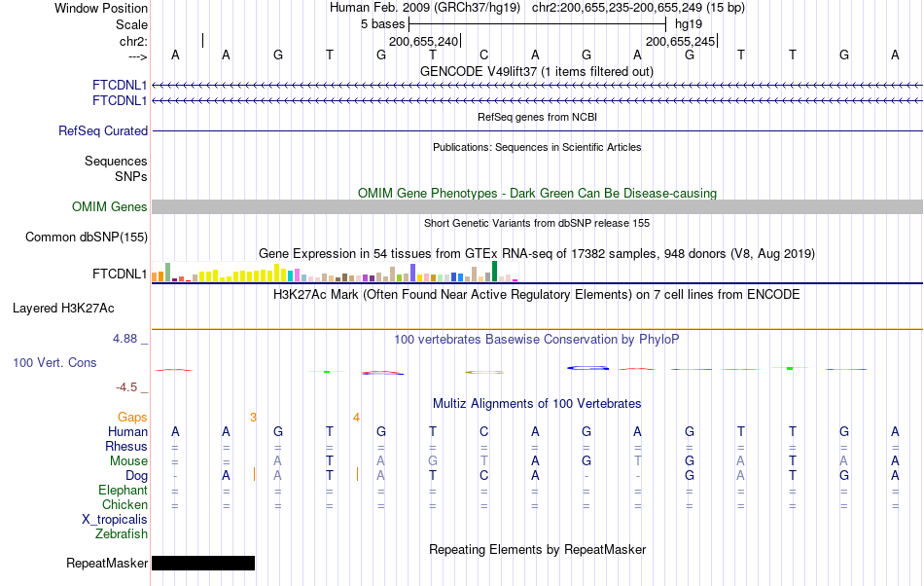This screenshot has width=924, height=586.
Task: Select the Common dbSNP(155) track label
Action: [86, 237]
